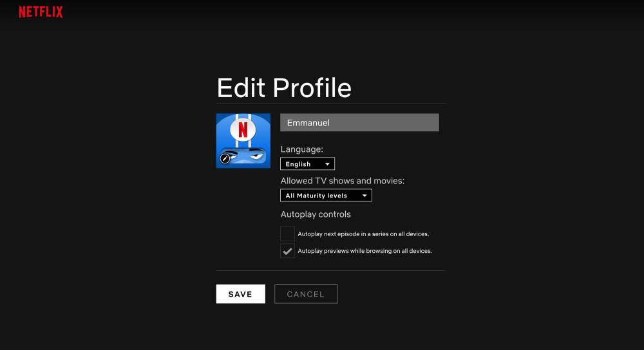Screen dimensions: 644x350
Task: Click the Netflix logo
Action: 41,12
